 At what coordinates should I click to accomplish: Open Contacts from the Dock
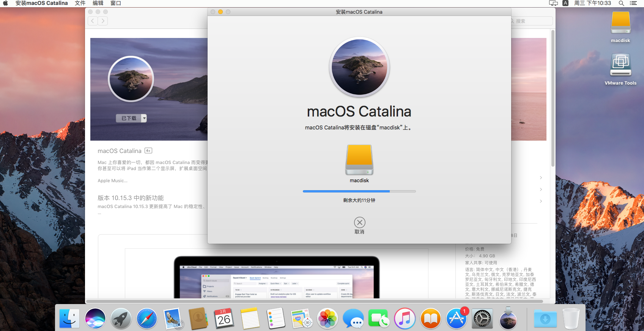[x=198, y=318]
